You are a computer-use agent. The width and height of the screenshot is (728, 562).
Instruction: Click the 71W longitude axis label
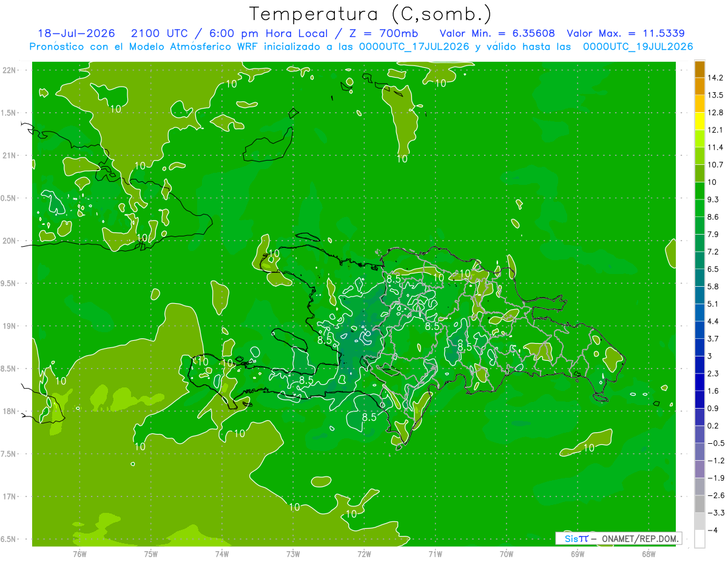(x=435, y=554)
